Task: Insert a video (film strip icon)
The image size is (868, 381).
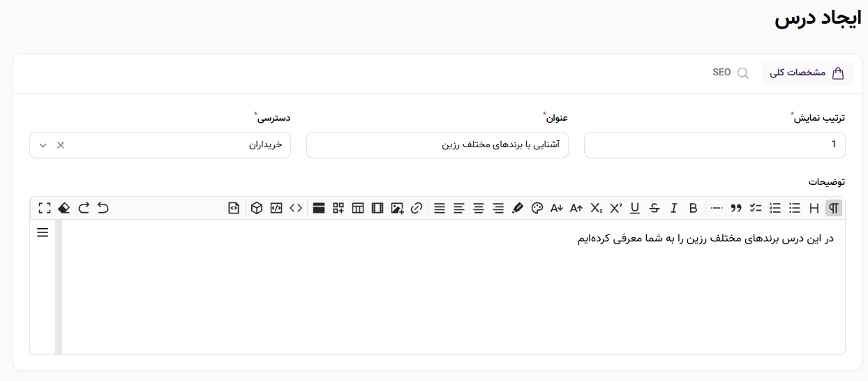Action: pyautogui.click(x=377, y=208)
